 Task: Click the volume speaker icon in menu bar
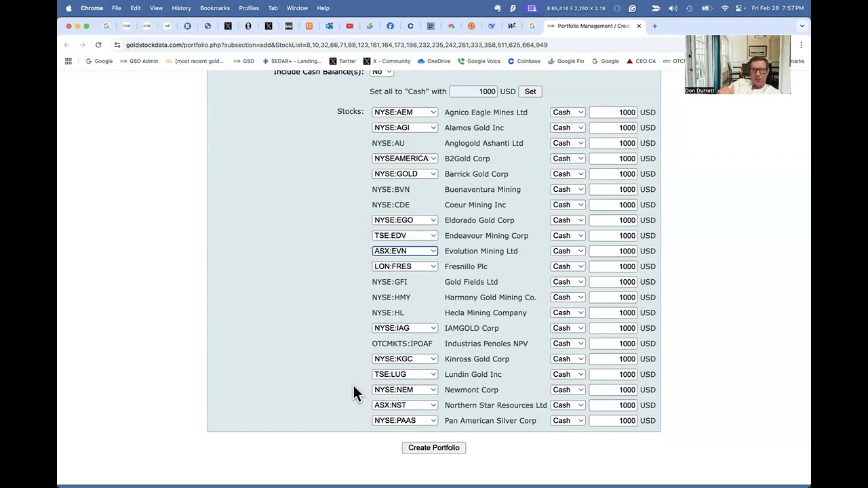(673, 8)
